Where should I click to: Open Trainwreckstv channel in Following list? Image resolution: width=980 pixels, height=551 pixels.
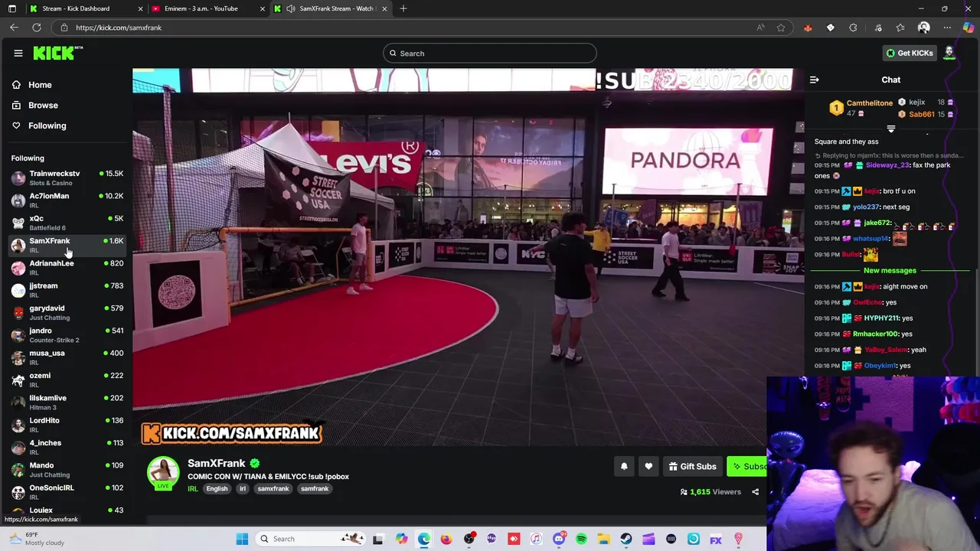[x=67, y=178]
